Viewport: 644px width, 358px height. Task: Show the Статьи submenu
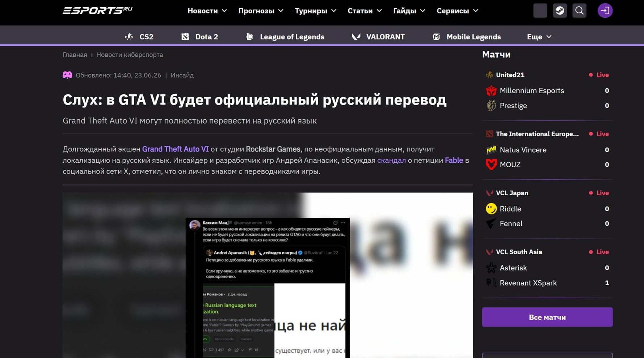(x=365, y=11)
